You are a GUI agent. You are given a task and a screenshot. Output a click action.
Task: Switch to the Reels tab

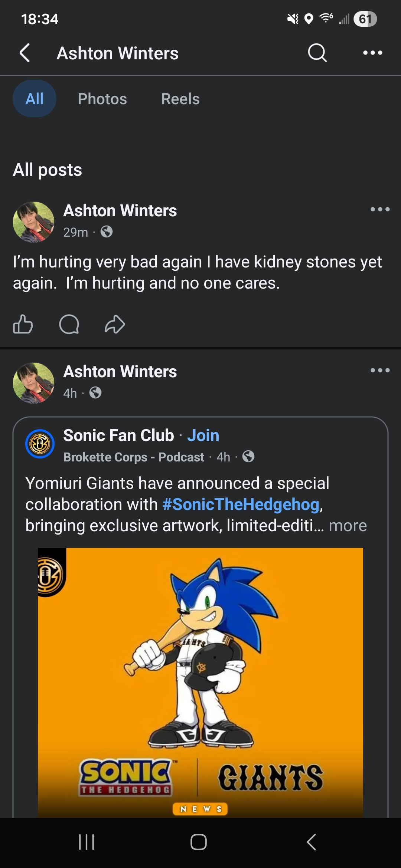180,99
